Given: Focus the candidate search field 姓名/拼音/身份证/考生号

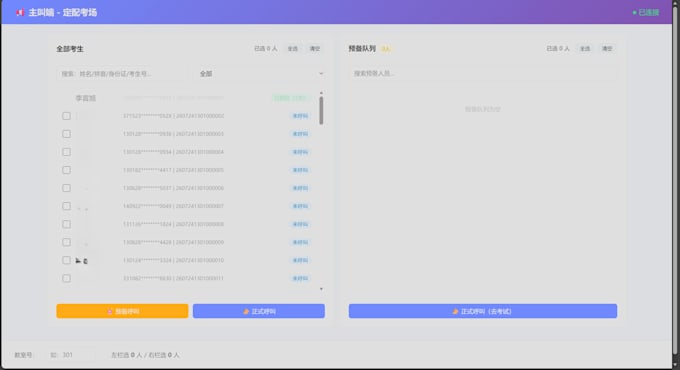Looking at the screenshot, I should coord(121,74).
